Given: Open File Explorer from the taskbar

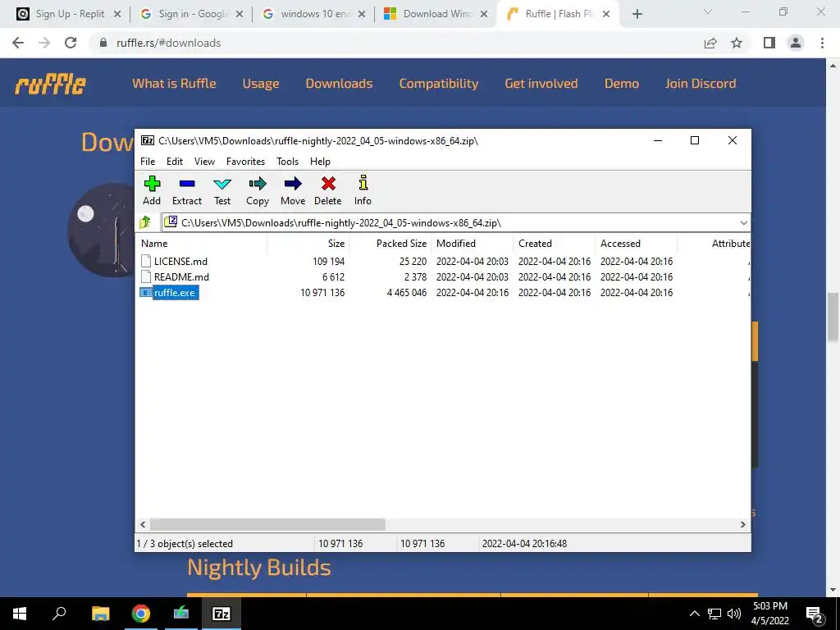Looking at the screenshot, I should [x=101, y=614].
